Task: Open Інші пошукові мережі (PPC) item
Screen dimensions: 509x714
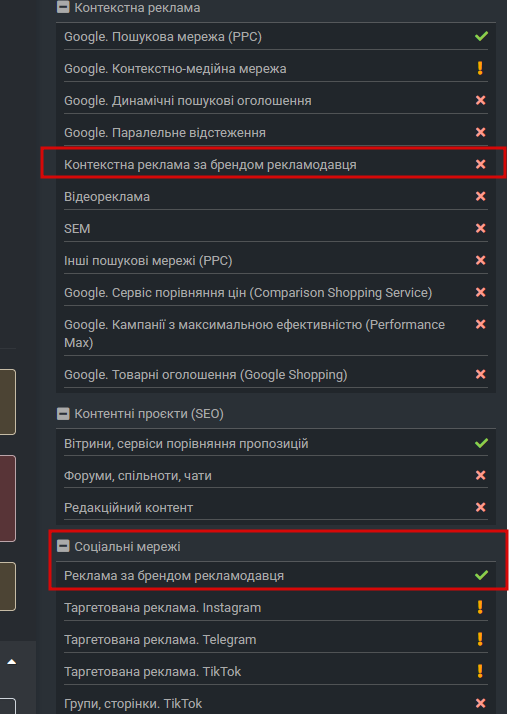Action: (x=275, y=260)
